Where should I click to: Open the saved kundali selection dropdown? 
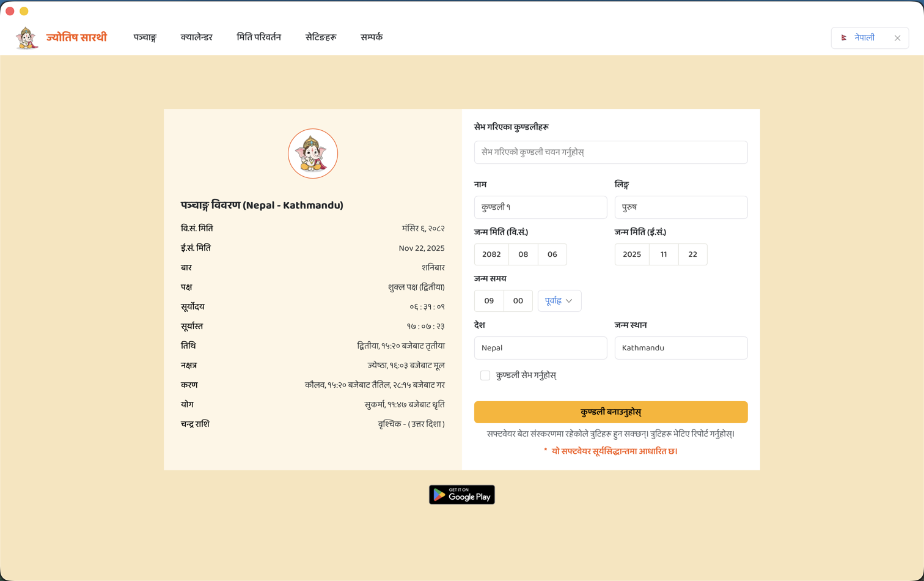pyautogui.click(x=610, y=152)
